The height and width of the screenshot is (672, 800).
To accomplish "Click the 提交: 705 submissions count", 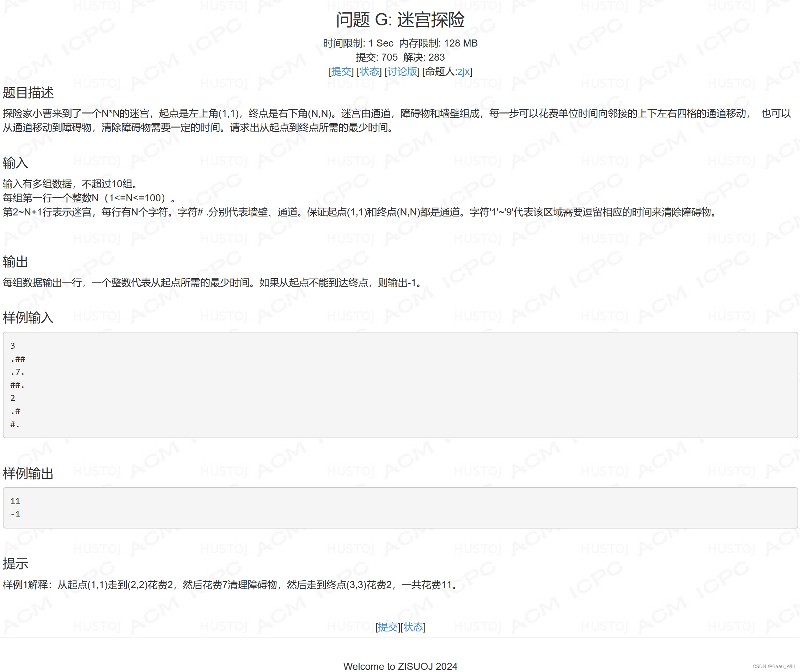I will pos(377,57).
